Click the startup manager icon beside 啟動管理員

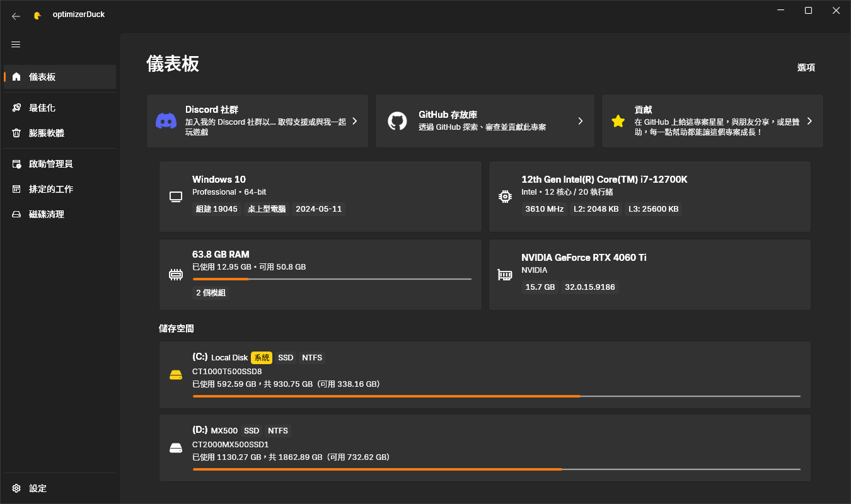tap(16, 164)
